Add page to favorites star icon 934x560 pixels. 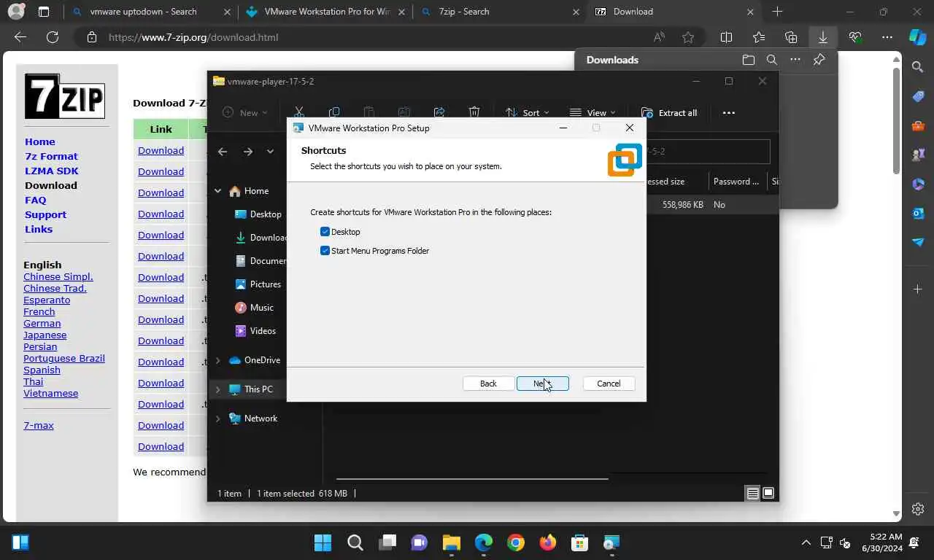(x=688, y=37)
